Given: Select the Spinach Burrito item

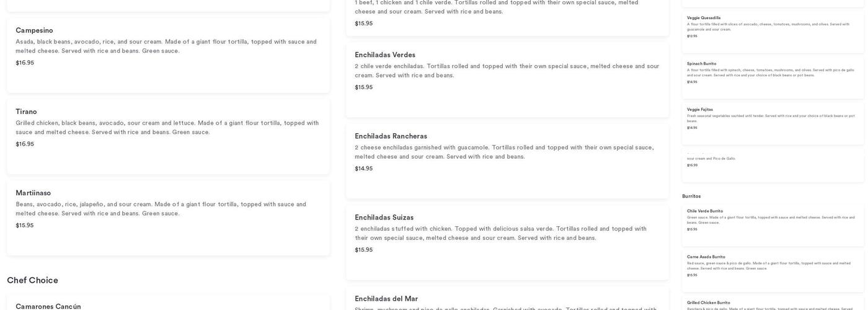Looking at the screenshot, I should coord(701,64).
